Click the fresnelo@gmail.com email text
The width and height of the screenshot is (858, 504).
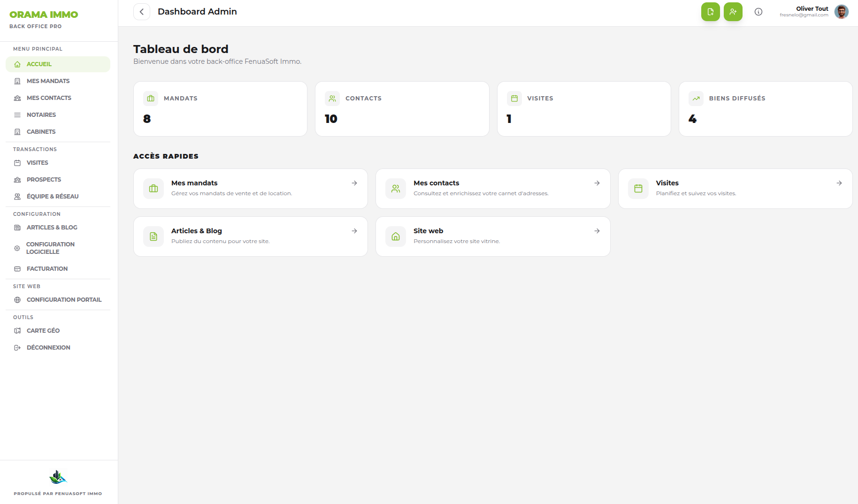804,15
